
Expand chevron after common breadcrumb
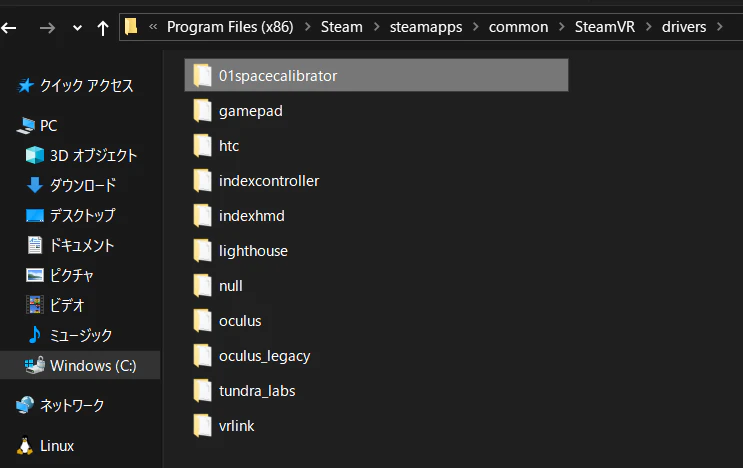point(562,27)
